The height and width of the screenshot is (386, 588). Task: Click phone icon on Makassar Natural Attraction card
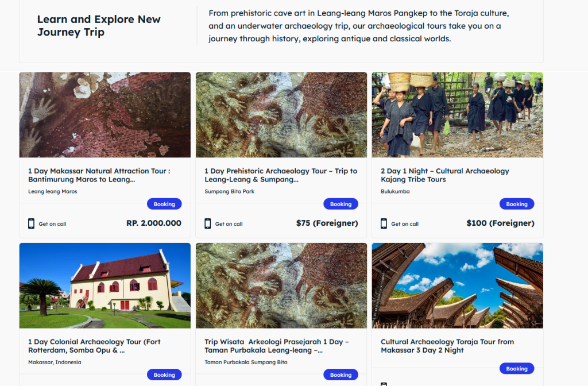click(31, 223)
